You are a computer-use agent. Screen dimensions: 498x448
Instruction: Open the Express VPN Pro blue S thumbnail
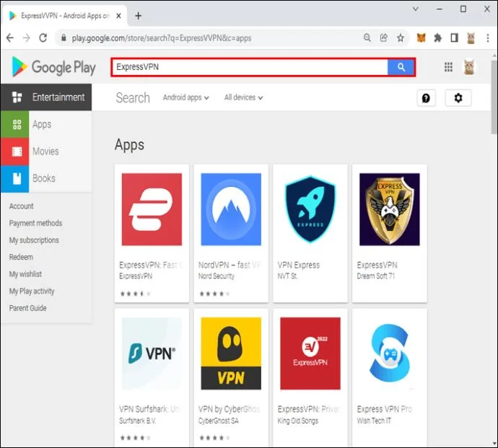click(390, 353)
